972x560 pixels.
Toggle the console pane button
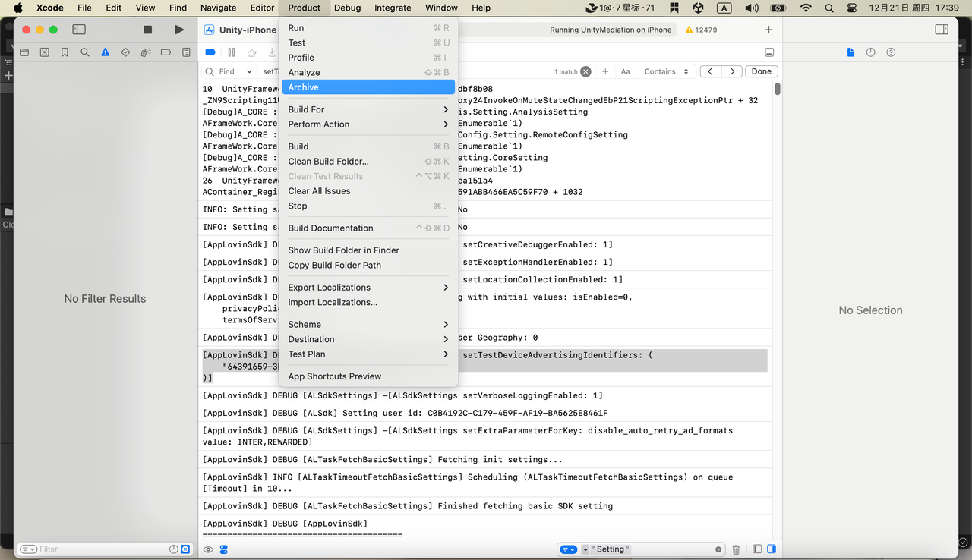pyautogui.click(x=772, y=549)
